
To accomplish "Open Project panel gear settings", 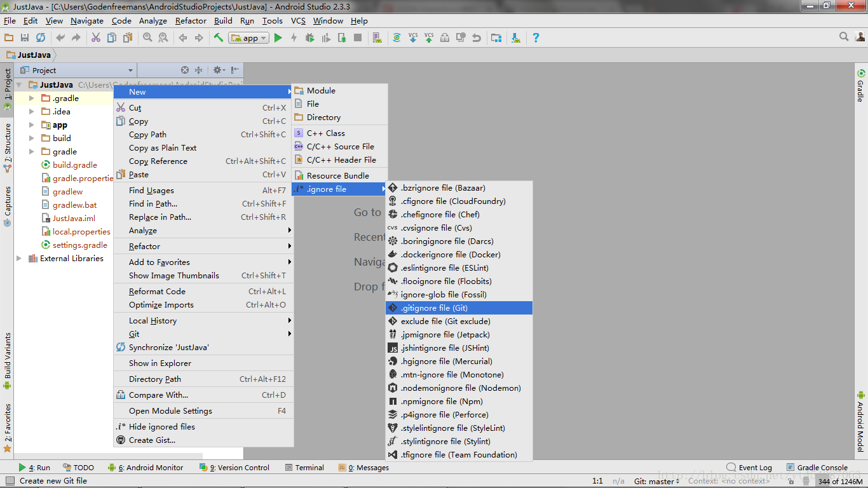I will click(218, 70).
